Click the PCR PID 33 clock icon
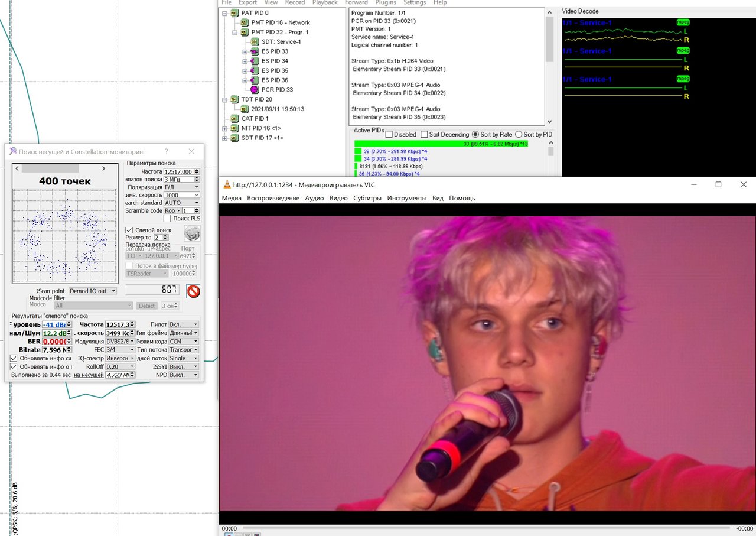 pos(254,90)
